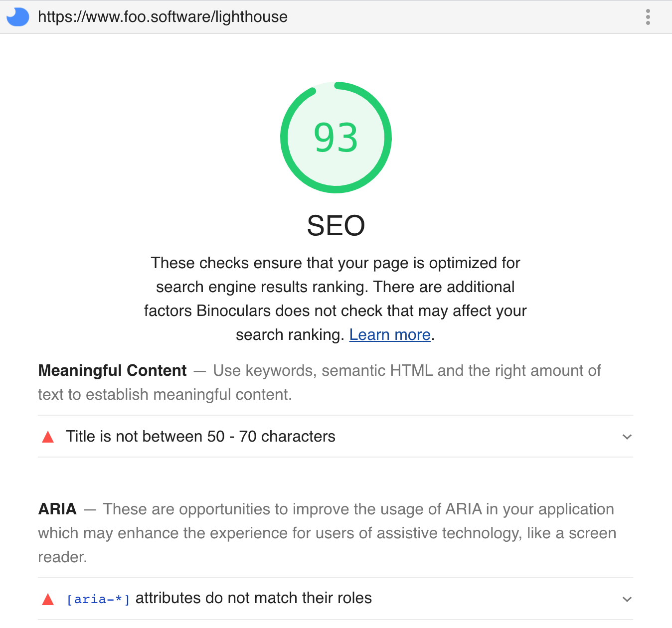
Task: Click the aria attributes mismatch audit row
Action: (218, 599)
